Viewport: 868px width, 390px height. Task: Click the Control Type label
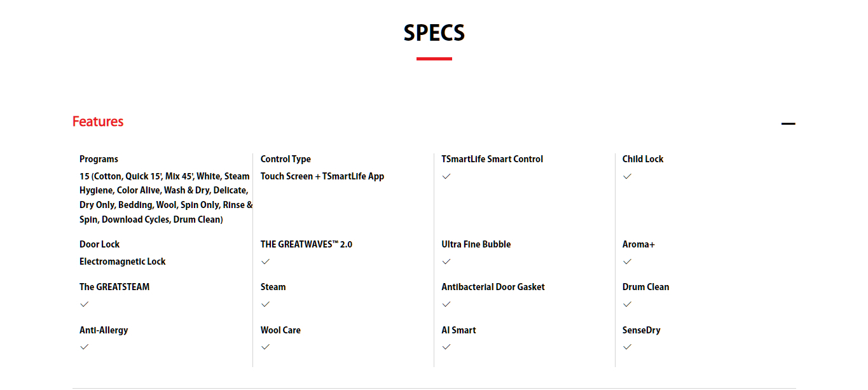tap(286, 159)
